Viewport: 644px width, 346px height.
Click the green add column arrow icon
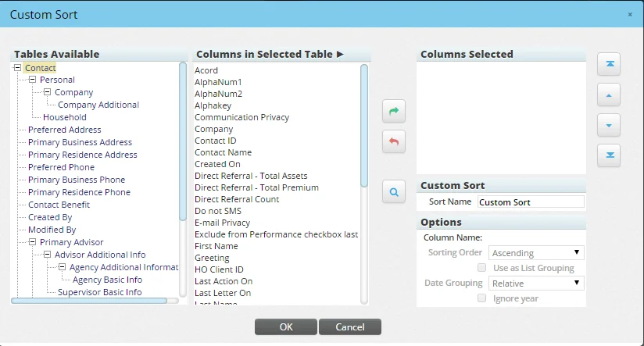click(x=394, y=112)
